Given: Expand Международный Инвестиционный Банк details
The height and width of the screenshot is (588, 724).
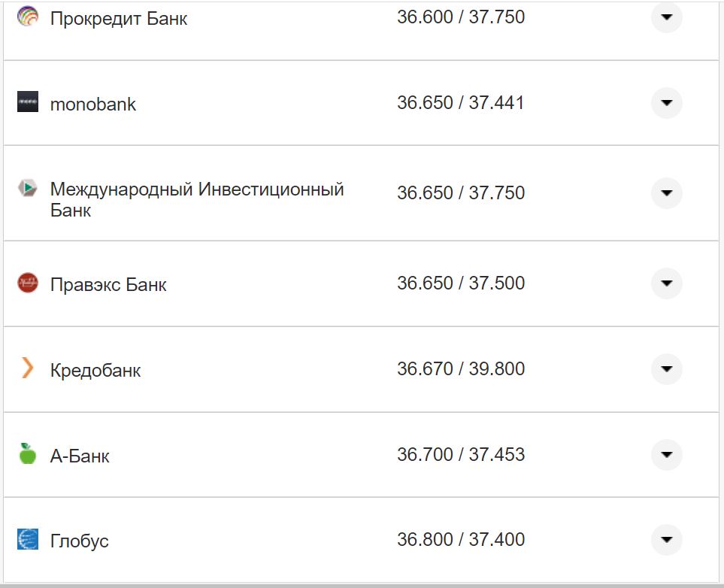Looking at the screenshot, I should click(x=666, y=192).
